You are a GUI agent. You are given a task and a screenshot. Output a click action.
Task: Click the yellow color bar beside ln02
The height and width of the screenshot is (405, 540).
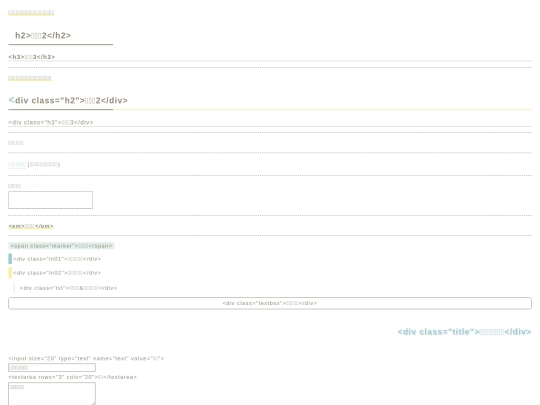click(x=10, y=273)
